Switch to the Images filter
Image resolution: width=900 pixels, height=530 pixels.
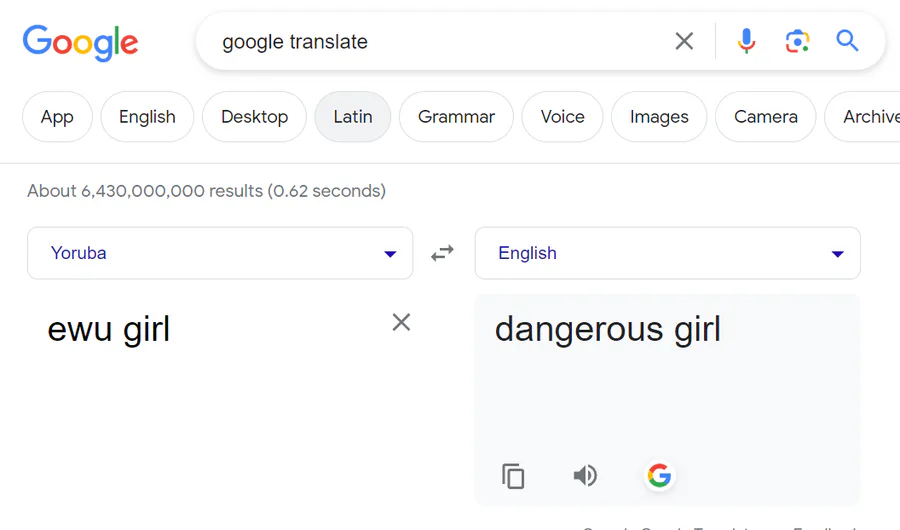click(659, 117)
